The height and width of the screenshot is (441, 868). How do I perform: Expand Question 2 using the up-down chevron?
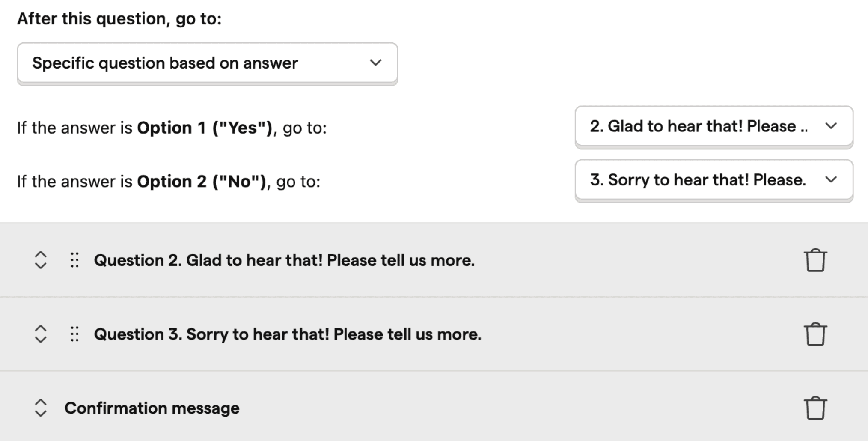[x=40, y=260]
